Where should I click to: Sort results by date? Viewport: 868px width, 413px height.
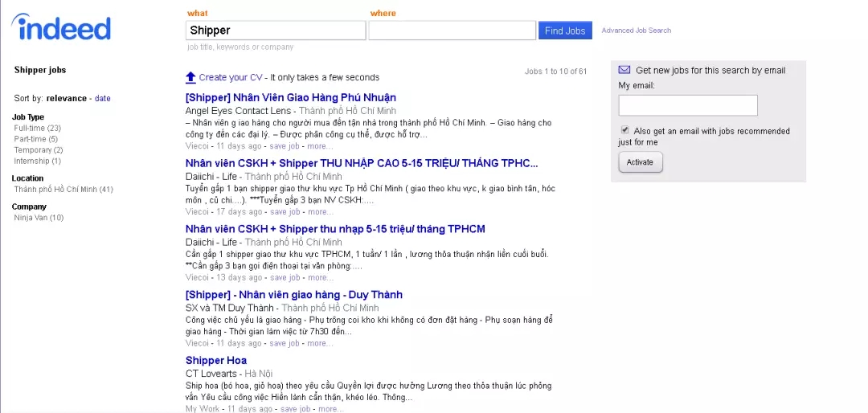(103, 99)
